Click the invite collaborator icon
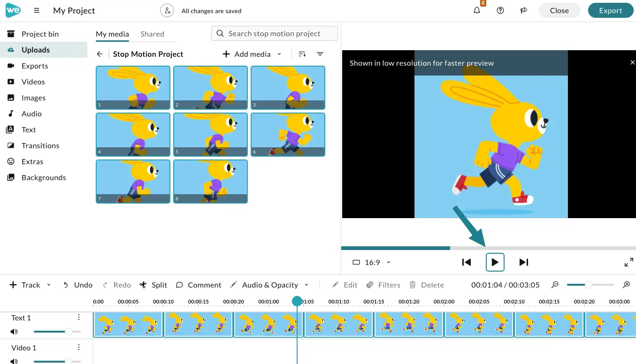Viewport: 636px width, 364px height. (167, 10)
